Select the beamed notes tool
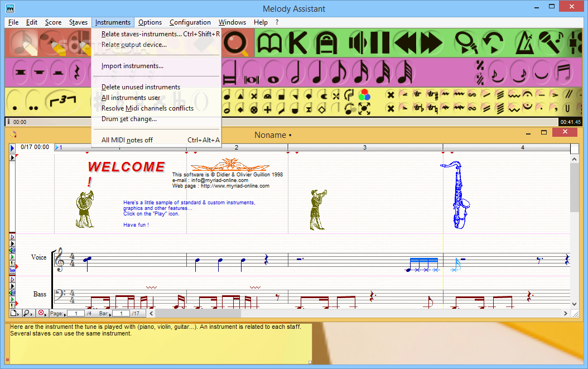This screenshot has width=588, height=369. coord(563,72)
